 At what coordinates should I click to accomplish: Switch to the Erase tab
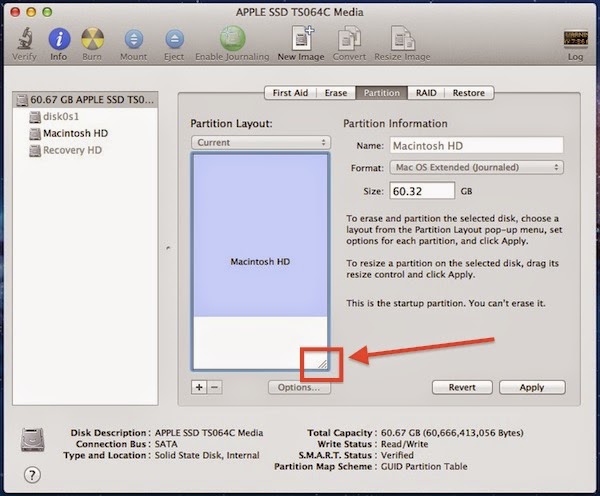(x=336, y=93)
